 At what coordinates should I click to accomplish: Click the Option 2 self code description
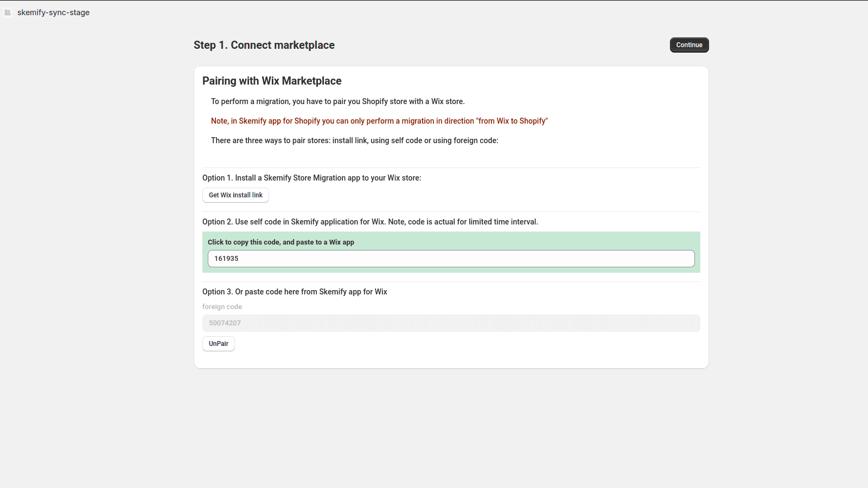point(370,222)
